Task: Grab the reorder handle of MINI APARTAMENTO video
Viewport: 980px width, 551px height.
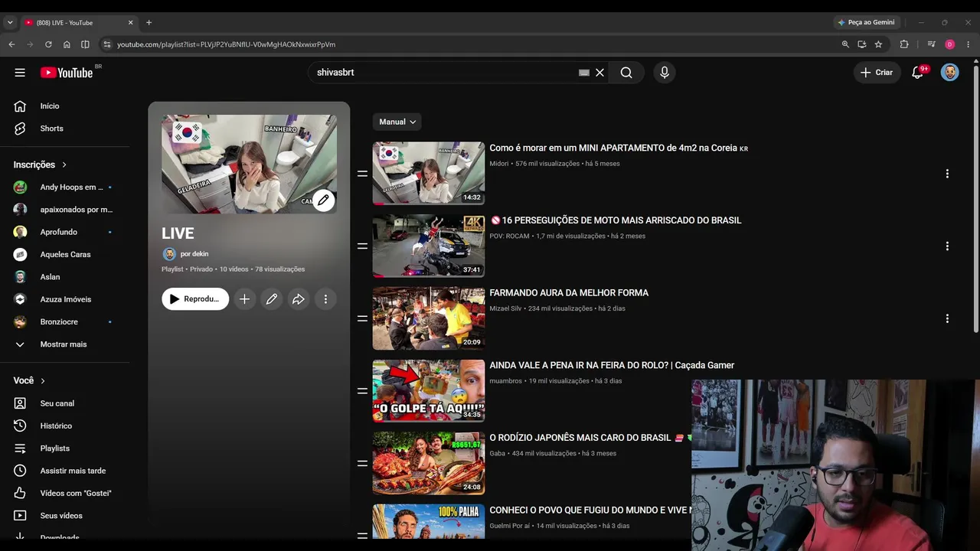Action: click(362, 174)
